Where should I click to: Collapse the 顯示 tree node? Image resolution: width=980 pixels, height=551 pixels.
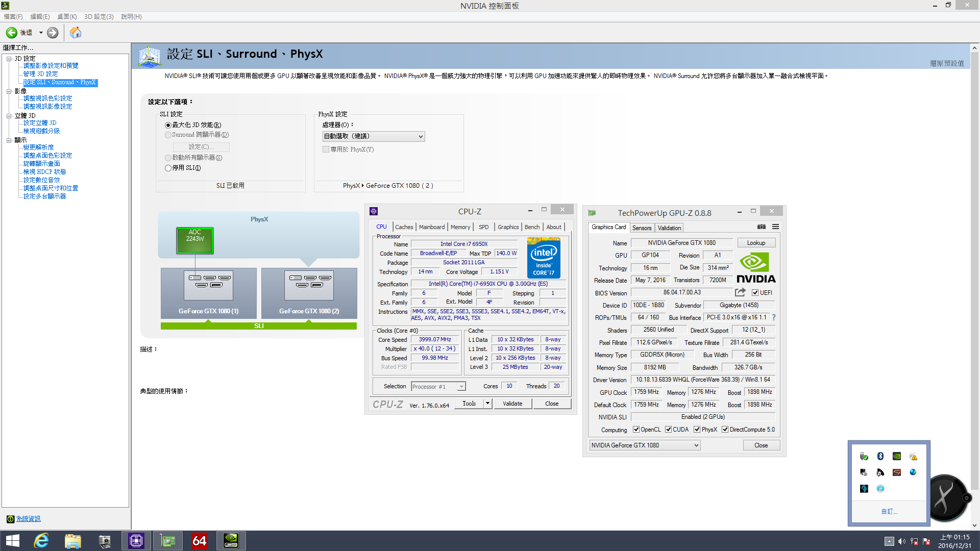9,140
